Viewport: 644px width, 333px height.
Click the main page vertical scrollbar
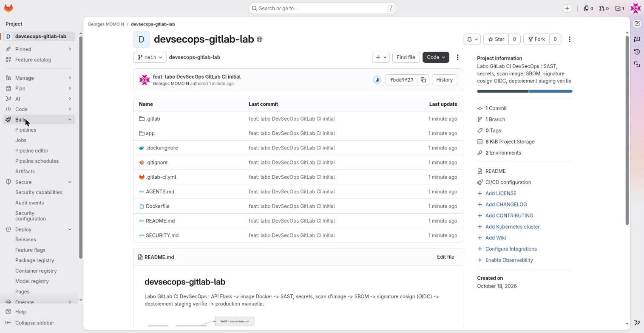pyautogui.click(x=627, y=131)
